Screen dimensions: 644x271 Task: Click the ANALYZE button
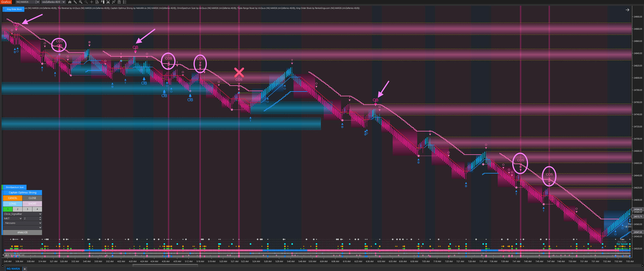[22, 232]
